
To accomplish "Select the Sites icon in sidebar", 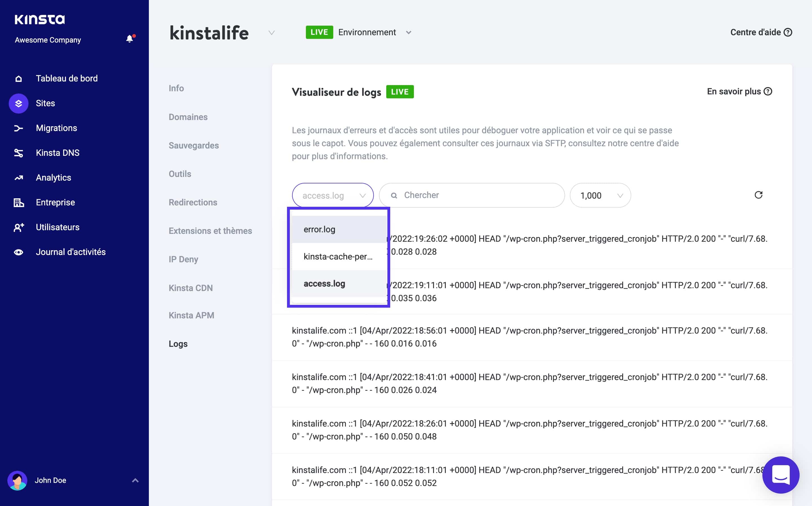I will pos(18,103).
